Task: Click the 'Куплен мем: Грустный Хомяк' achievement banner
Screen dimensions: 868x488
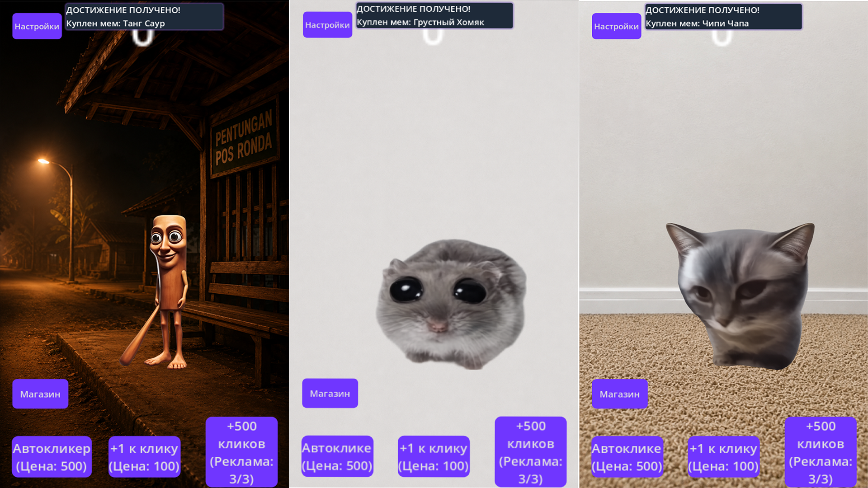Action: coord(434,15)
